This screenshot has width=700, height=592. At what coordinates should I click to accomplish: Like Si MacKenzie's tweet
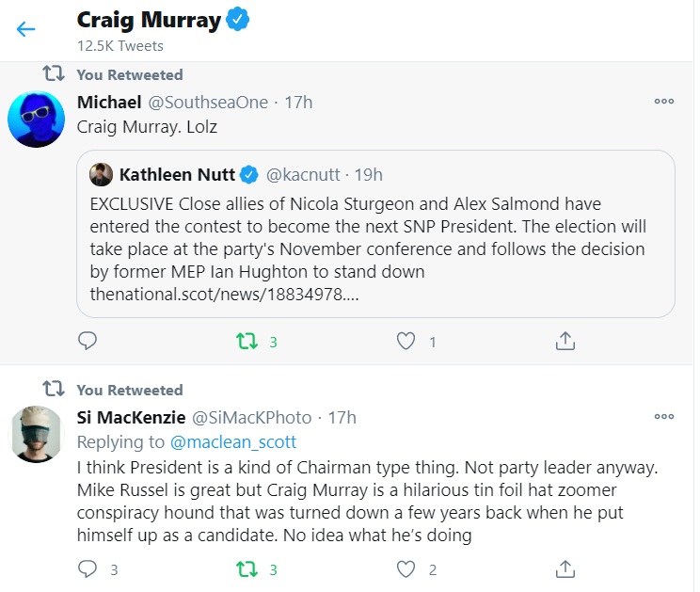pos(406,569)
